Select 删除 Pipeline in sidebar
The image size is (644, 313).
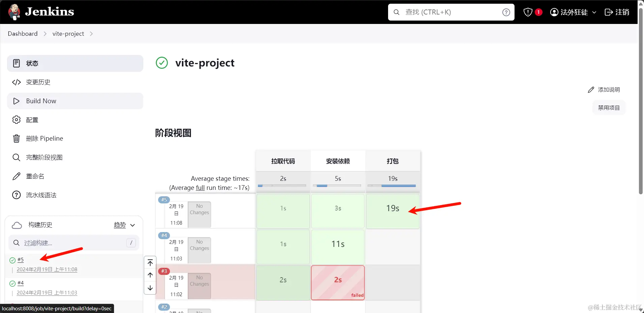tap(75, 139)
